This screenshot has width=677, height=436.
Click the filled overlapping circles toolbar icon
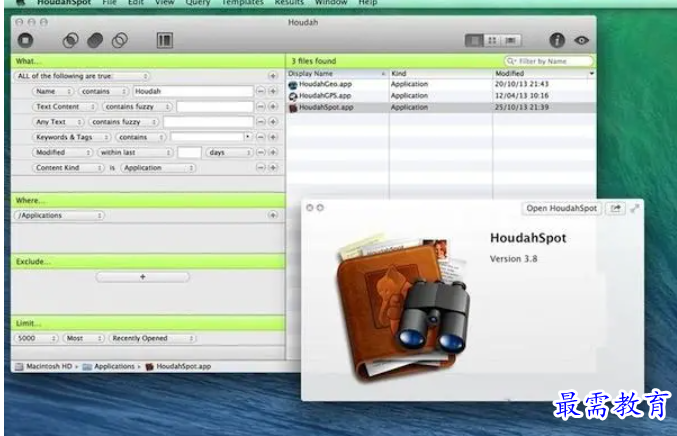click(95, 40)
